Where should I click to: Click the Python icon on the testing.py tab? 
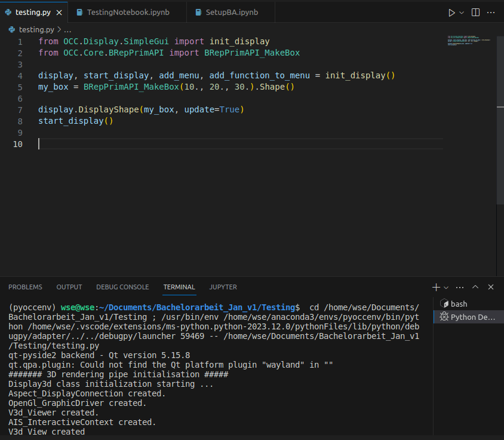pyautogui.click(x=10, y=11)
